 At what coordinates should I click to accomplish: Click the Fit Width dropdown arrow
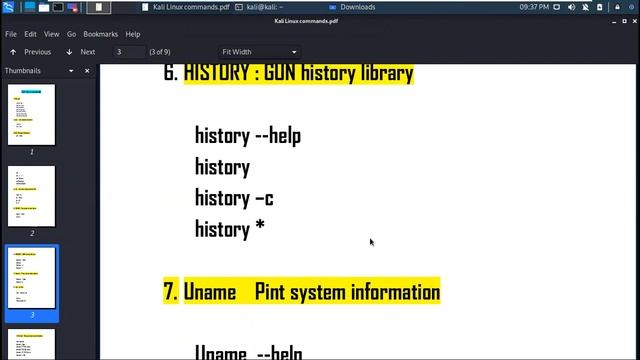294,52
